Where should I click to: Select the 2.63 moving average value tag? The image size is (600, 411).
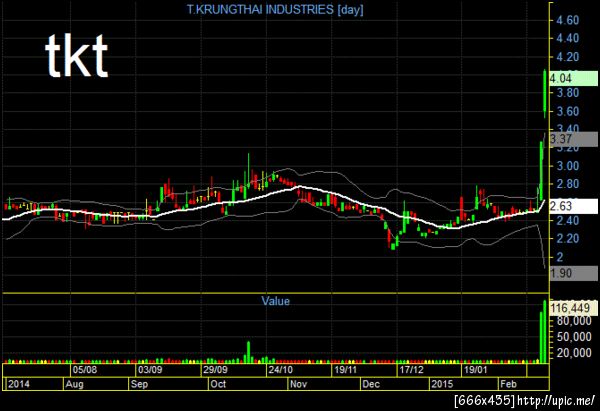573,206
